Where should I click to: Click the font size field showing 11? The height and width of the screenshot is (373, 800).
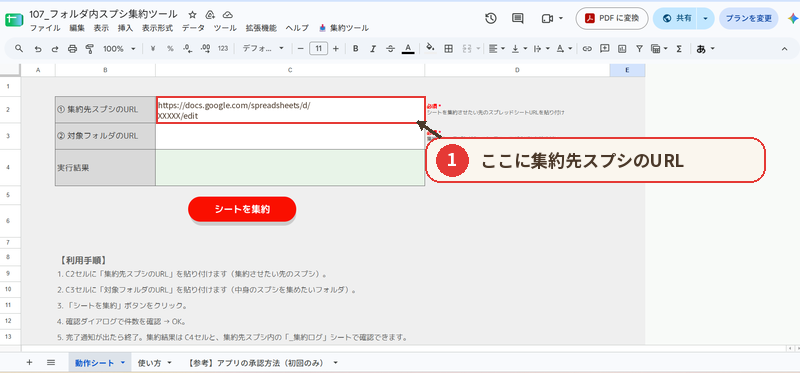tap(318, 49)
